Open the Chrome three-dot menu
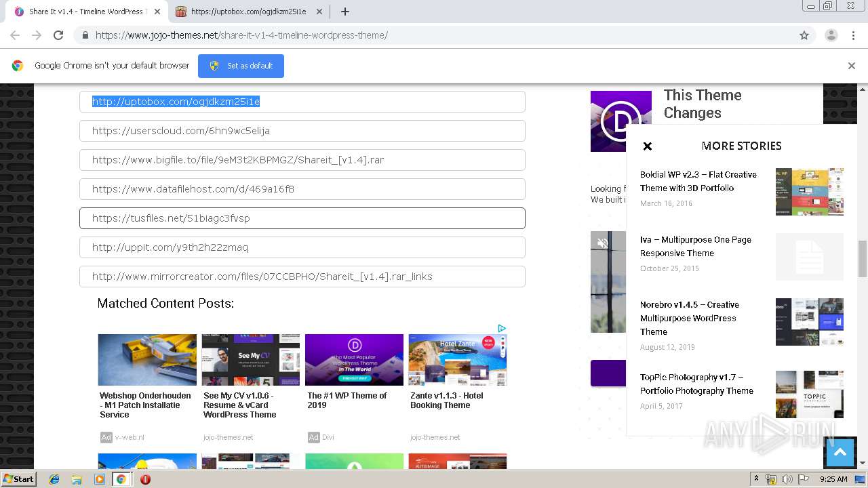Screen dimensions: 868x488 (854, 35)
